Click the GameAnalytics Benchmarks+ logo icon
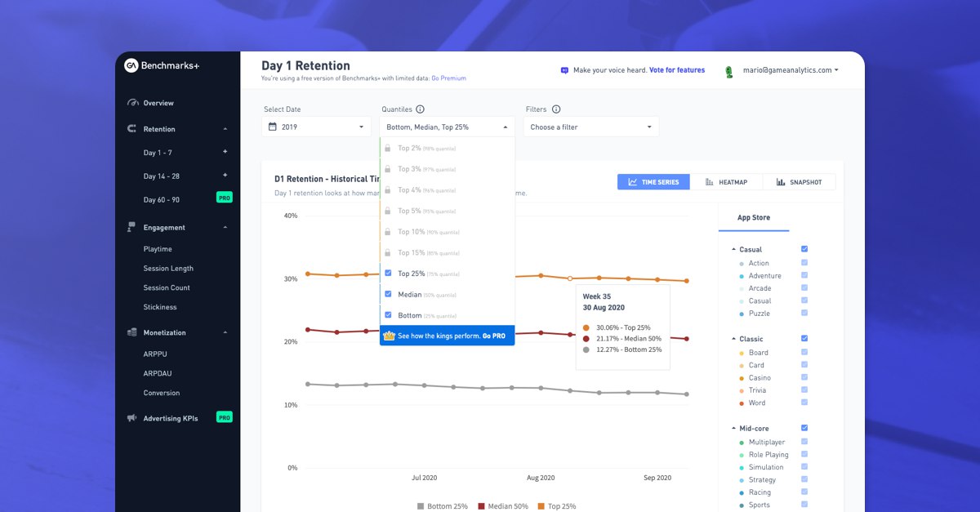The height and width of the screenshot is (512, 980). (x=131, y=65)
